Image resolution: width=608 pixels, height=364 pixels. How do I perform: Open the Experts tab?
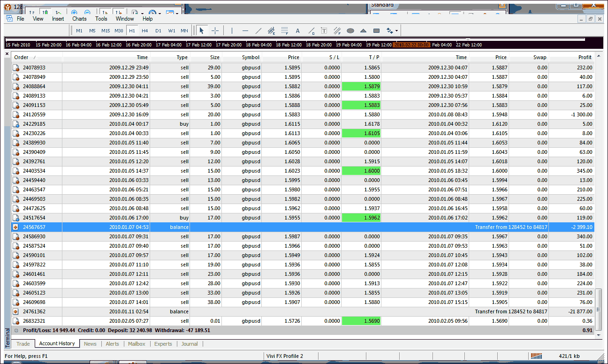tap(163, 344)
